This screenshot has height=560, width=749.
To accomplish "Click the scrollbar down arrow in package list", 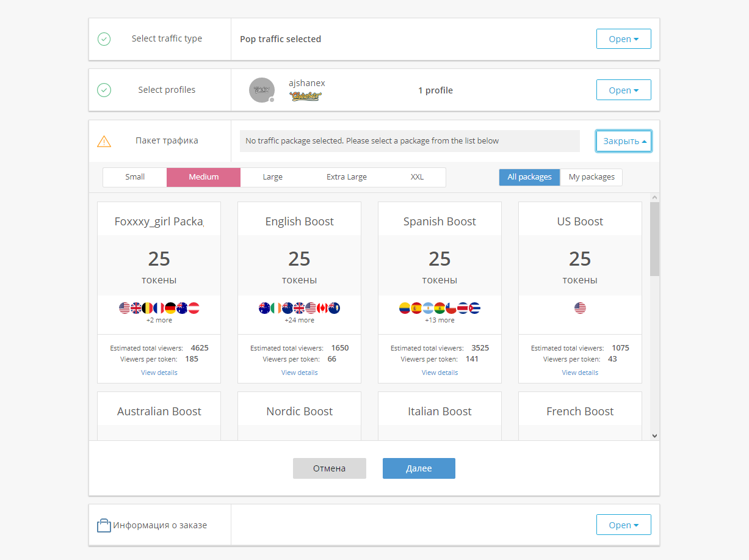I will pyautogui.click(x=654, y=435).
